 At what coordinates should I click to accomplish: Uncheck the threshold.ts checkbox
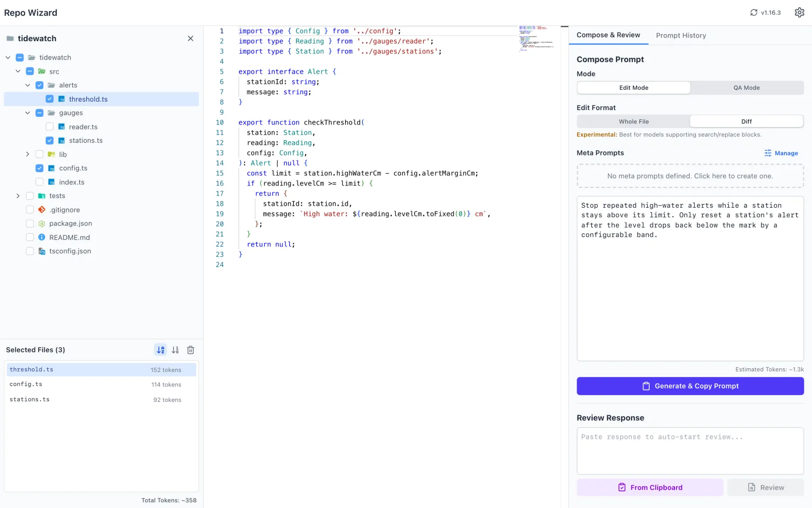(49, 99)
